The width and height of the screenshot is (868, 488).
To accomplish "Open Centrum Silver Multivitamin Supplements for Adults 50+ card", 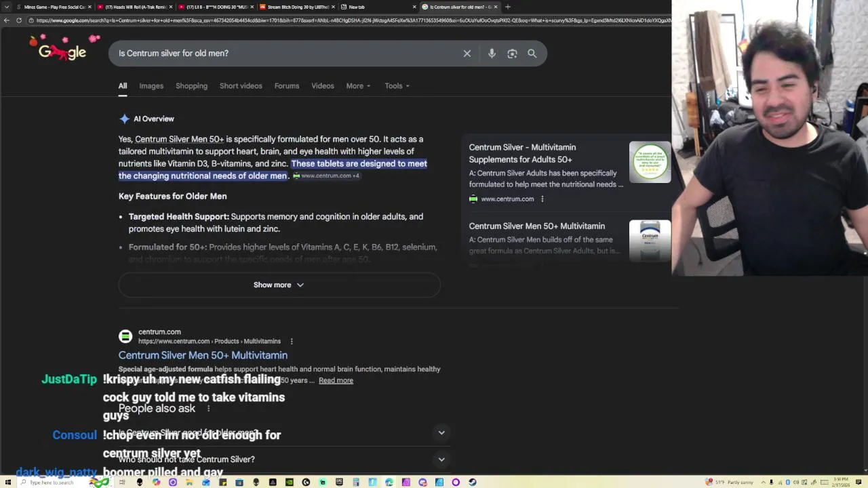I will coord(522,153).
